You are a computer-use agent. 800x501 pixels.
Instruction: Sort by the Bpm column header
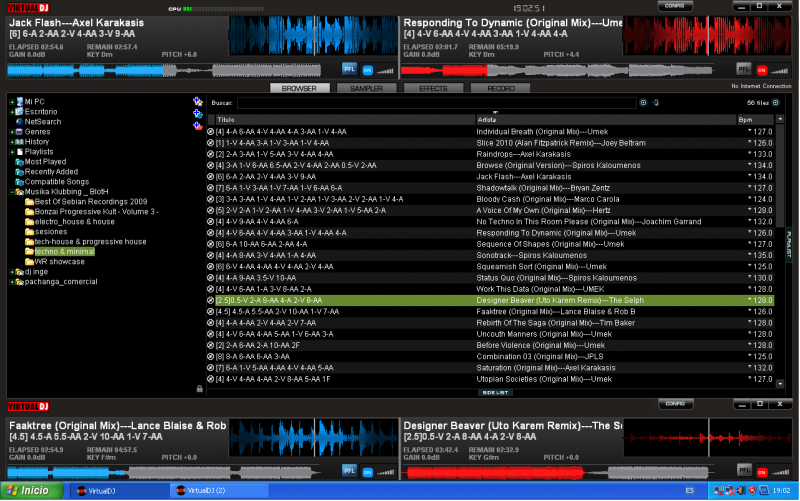point(756,120)
